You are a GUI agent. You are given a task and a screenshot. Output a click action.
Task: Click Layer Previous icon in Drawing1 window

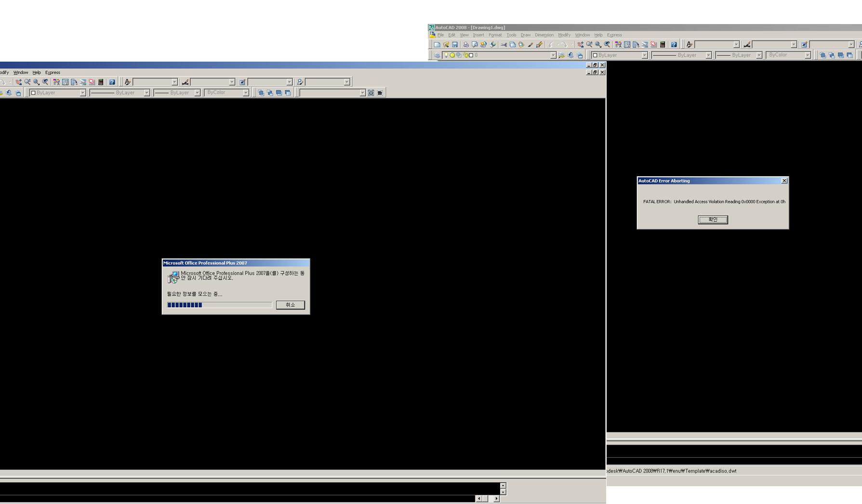[x=570, y=55]
